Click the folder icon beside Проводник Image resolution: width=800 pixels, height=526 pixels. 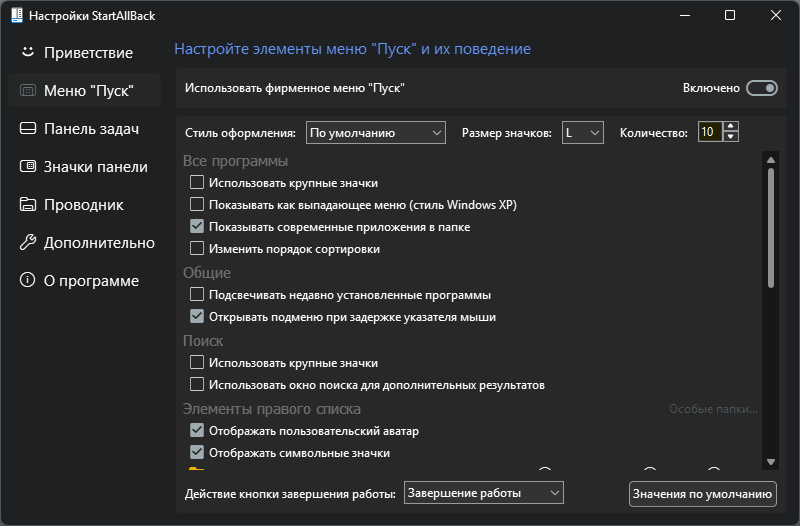tap(28, 204)
